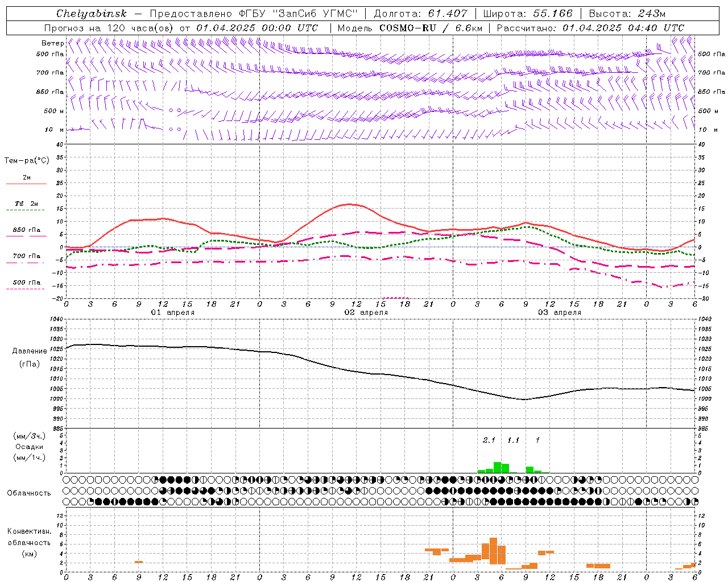
Task: Click the left '10 м' wind level label
Action: (x=54, y=130)
